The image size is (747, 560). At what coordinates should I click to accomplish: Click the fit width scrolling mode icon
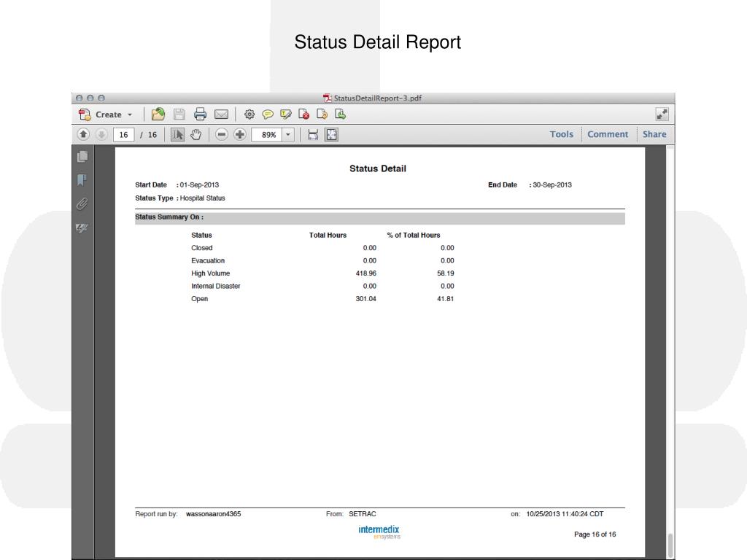coord(313,135)
